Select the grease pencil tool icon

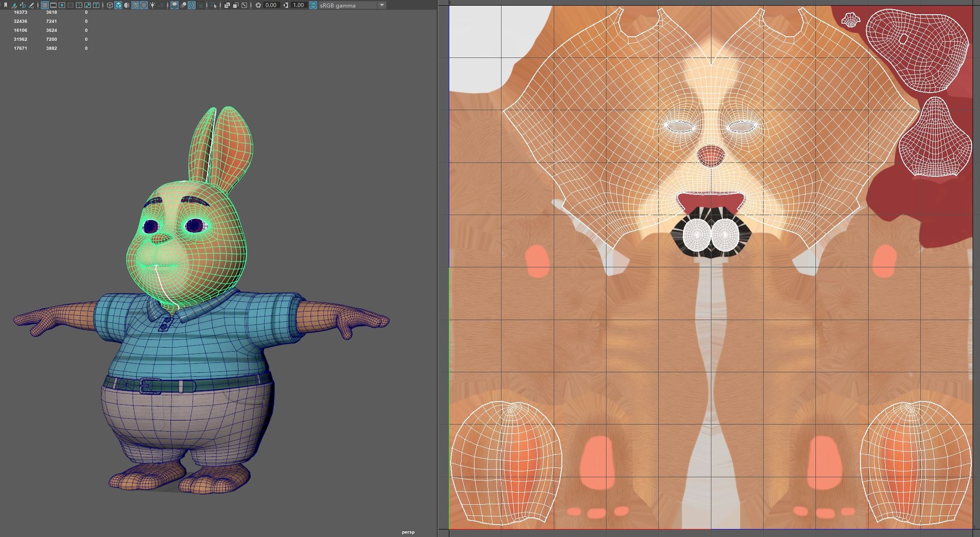coord(31,5)
